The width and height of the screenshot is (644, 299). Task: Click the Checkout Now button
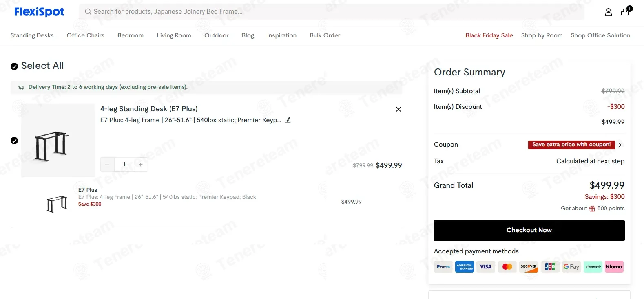tap(529, 231)
